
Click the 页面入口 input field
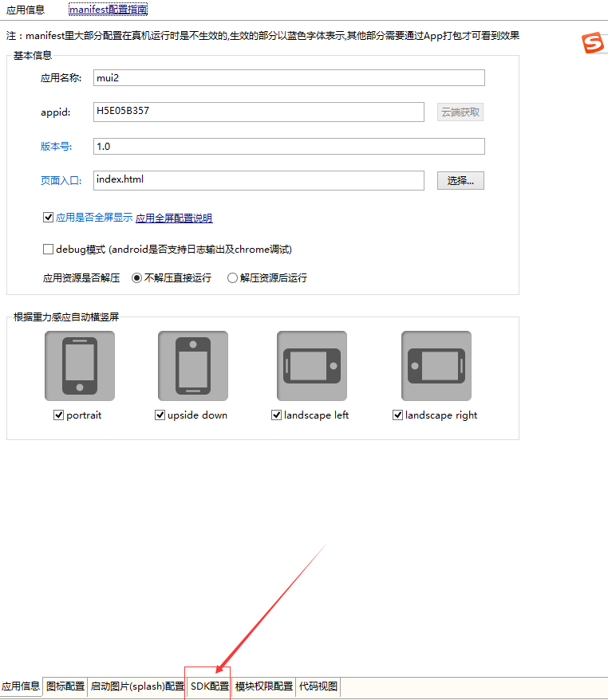point(259,180)
